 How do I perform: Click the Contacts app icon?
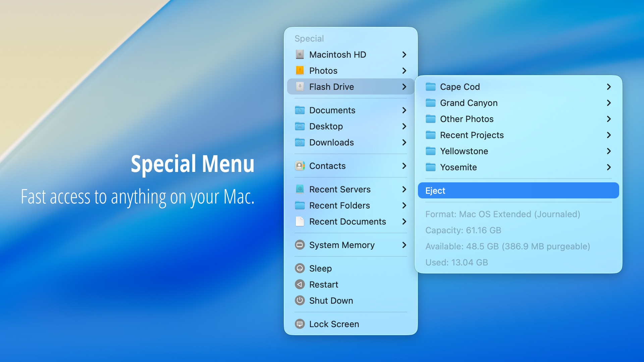pos(300,166)
